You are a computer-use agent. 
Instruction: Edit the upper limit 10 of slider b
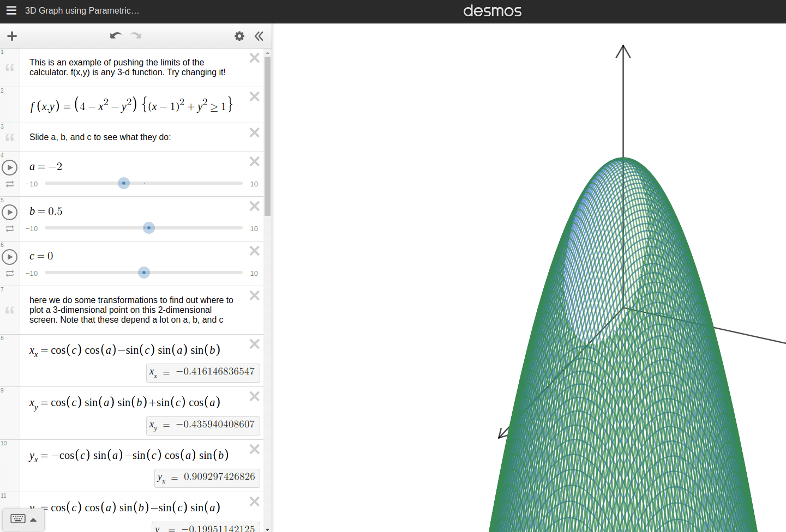pyautogui.click(x=254, y=229)
